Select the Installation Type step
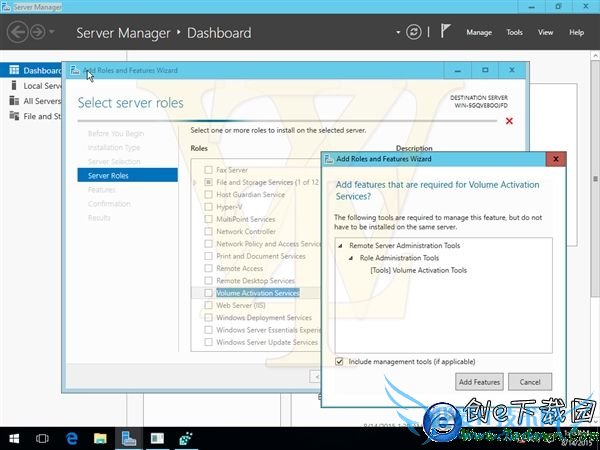This screenshot has width=600, height=450. click(114, 147)
